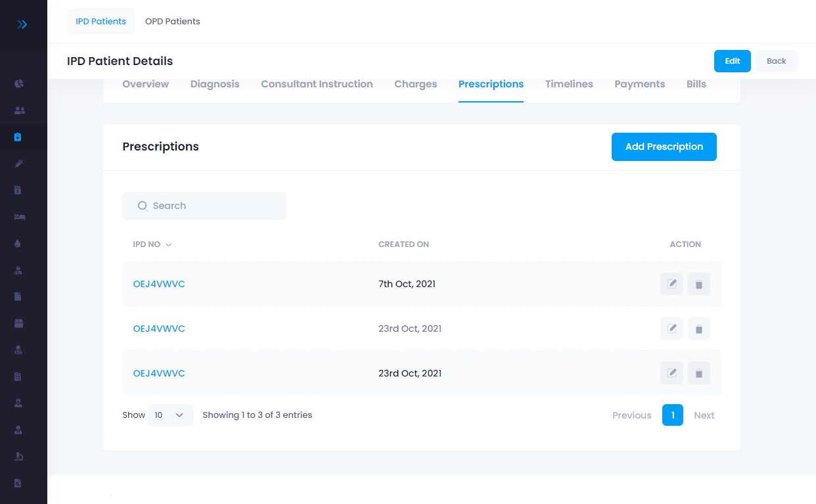The width and height of the screenshot is (816, 504).
Task: Click the blood drop sidebar icon
Action: tap(18, 243)
